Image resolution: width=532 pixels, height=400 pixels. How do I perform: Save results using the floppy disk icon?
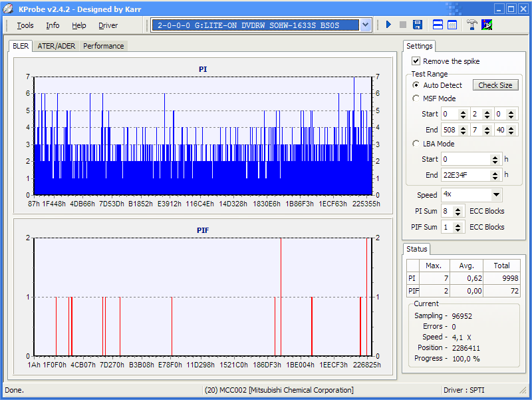tap(418, 25)
